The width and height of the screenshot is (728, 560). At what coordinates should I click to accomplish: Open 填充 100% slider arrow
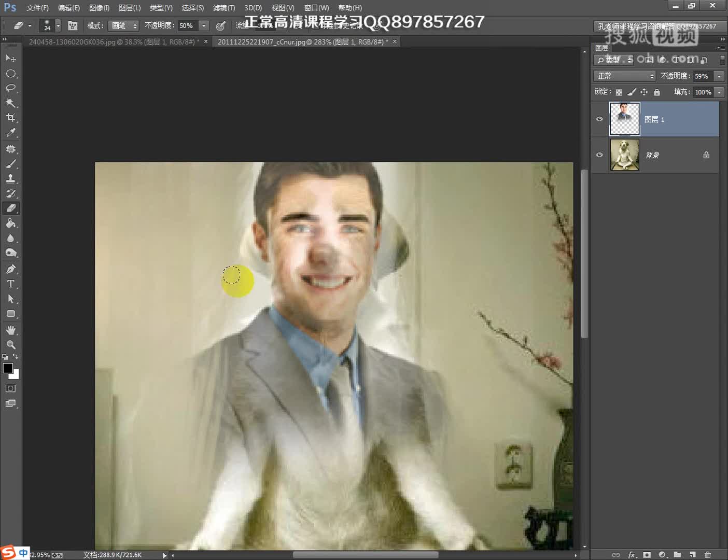point(719,92)
